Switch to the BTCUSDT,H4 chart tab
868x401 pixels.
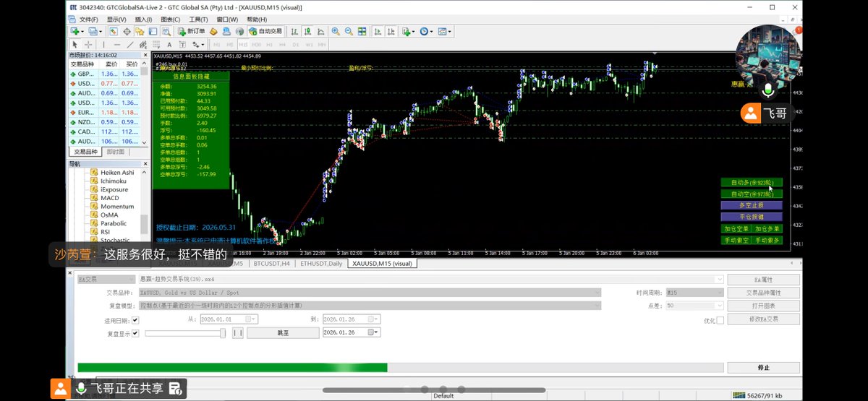pyautogui.click(x=271, y=264)
